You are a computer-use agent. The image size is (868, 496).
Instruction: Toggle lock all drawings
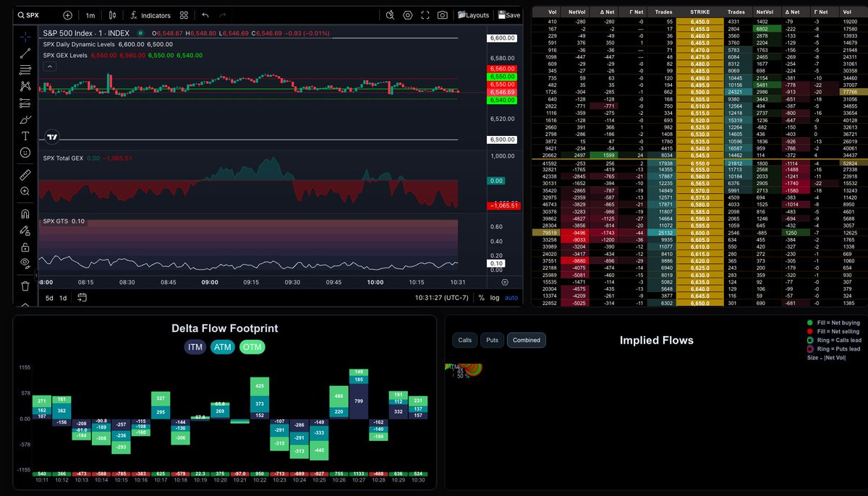coord(25,247)
